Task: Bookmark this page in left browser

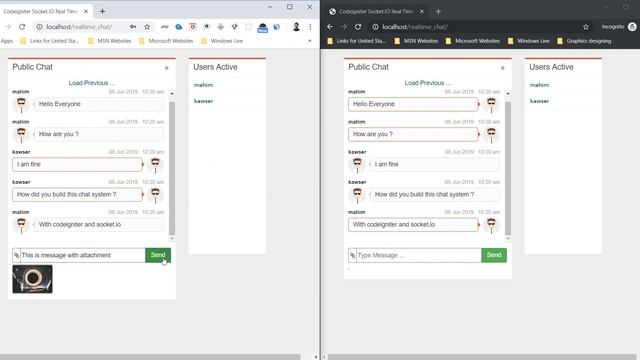Action: tap(147, 27)
